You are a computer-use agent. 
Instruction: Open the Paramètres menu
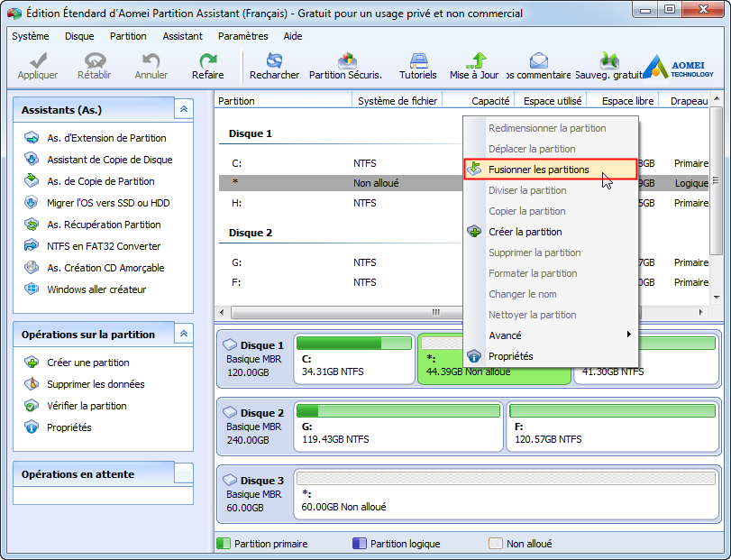coord(242,36)
